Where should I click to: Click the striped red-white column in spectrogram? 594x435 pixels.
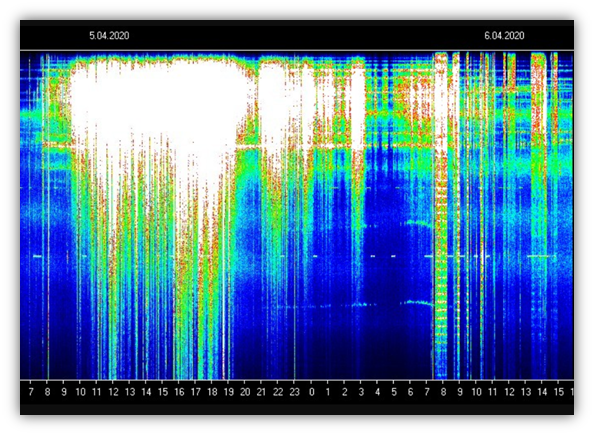pos(441,216)
